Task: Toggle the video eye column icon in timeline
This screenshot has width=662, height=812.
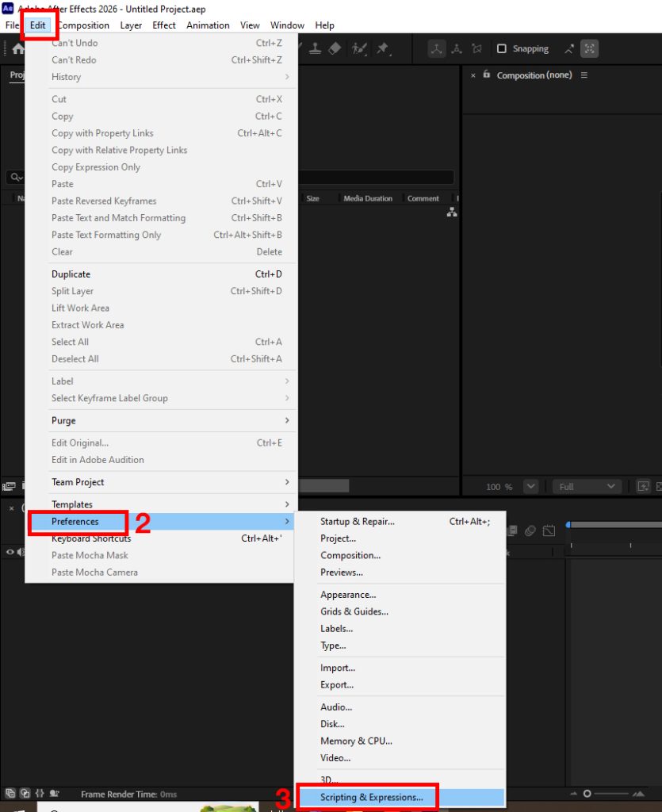Action: [10, 552]
